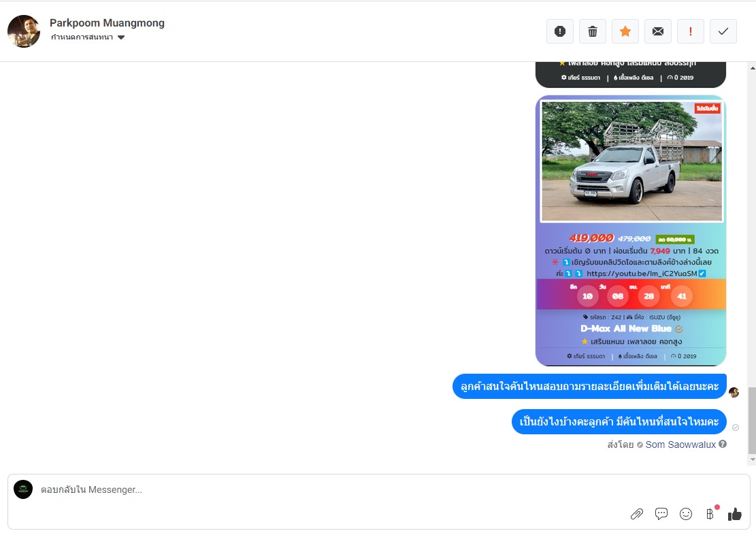756x533 pixels.
Task: Open the emoji picker smiley icon
Action: point(686,514)
